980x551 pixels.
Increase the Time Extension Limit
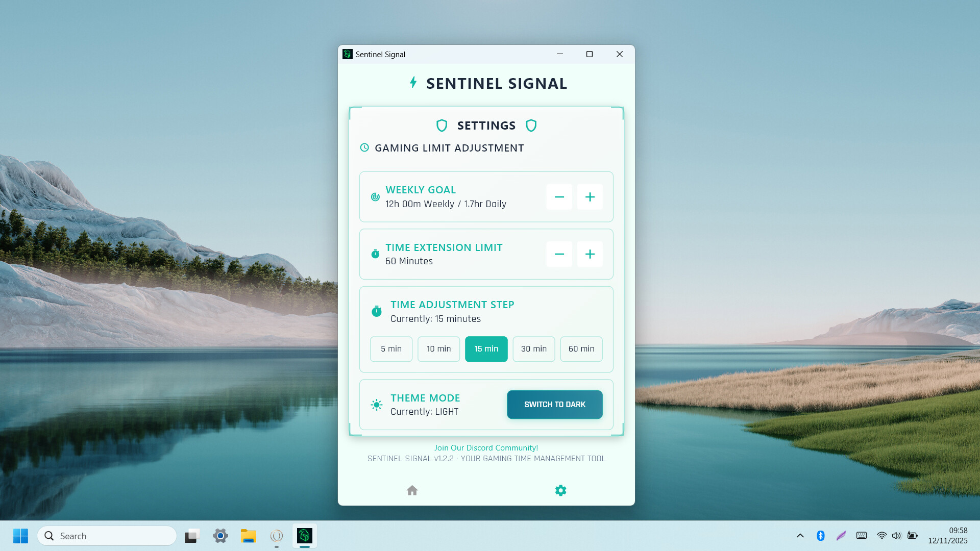pos(590,254)
